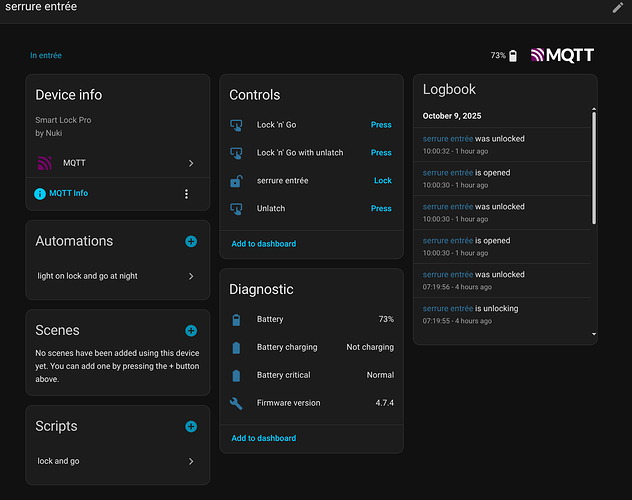632x500 pixels.
Task: Lock the serrure entrée
Action: (x=382, y=181)
